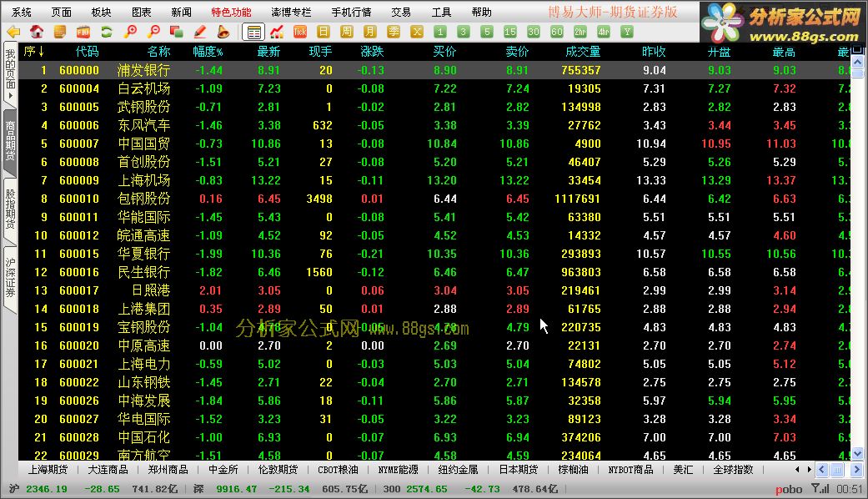Sort by the 最新 column header
This screenshot has height=499, width=868.
click(x=269, y=52)
